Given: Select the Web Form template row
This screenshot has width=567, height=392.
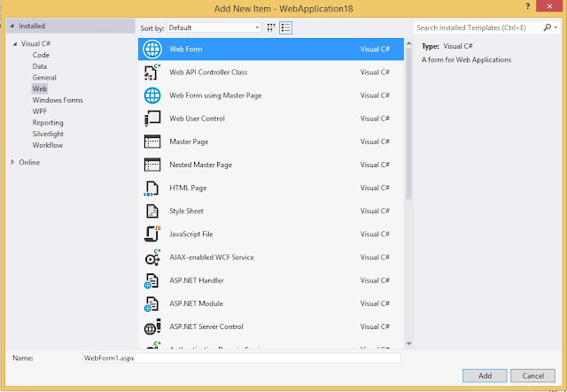Looking at the screenshot, I should (x=271, y=50).
